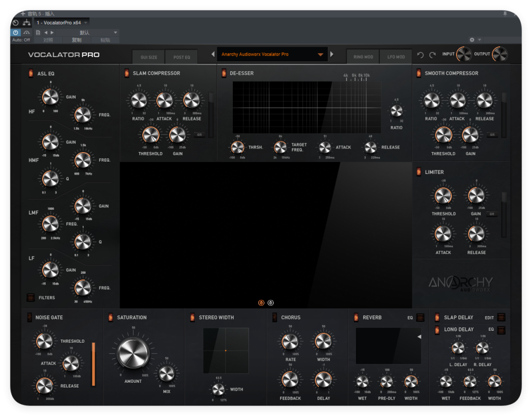
Task: Go to previous host preset arrow
Action: click(x=46, y=33)
